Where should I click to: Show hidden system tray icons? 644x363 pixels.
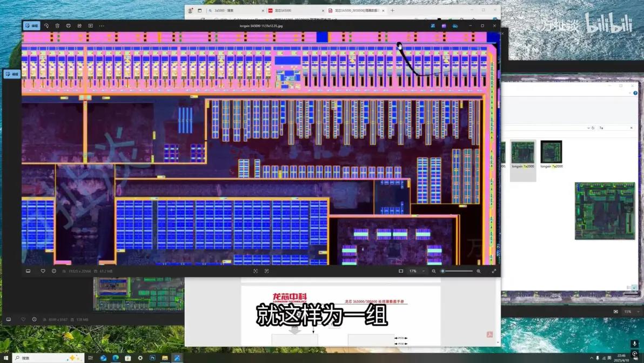tap(592, 358)
